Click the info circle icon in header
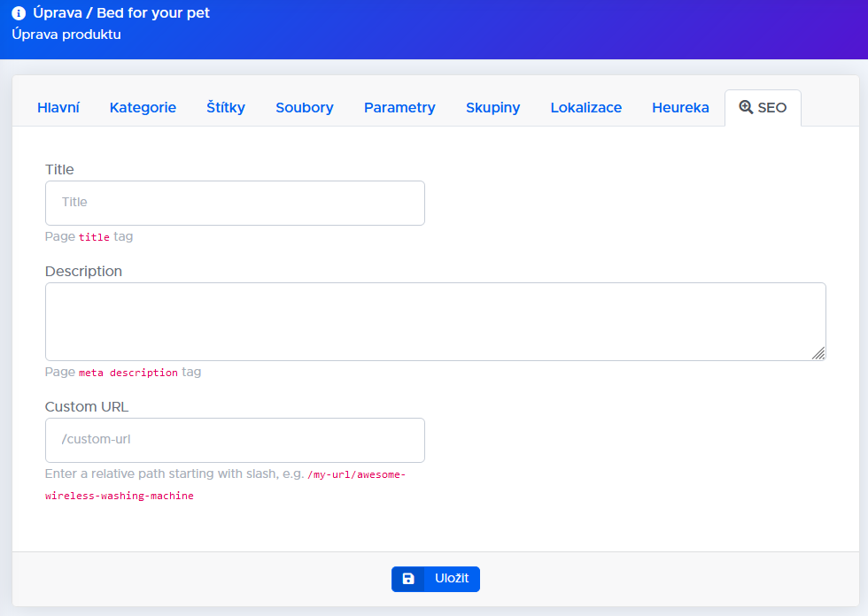 19,13
